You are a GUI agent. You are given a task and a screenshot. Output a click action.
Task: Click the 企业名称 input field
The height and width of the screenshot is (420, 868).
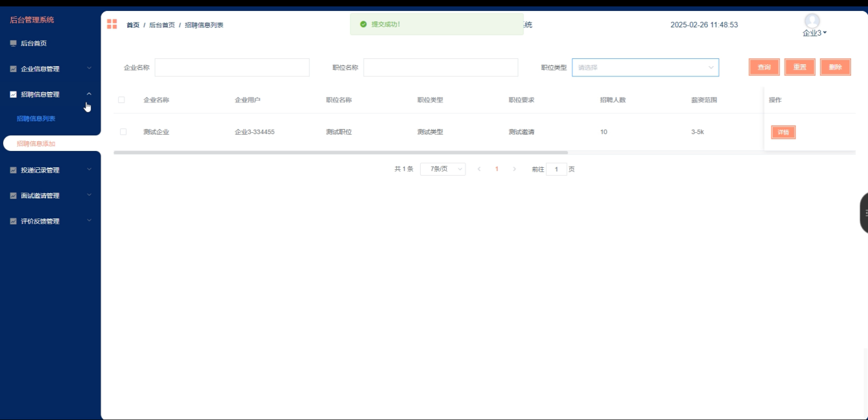[x=232, y=67]
